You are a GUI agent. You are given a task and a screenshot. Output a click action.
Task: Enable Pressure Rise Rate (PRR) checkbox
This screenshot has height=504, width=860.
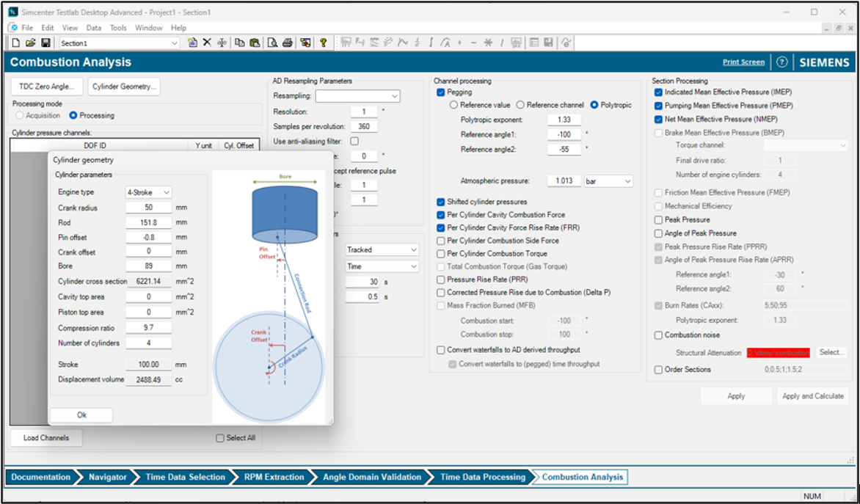pos(441,280)
